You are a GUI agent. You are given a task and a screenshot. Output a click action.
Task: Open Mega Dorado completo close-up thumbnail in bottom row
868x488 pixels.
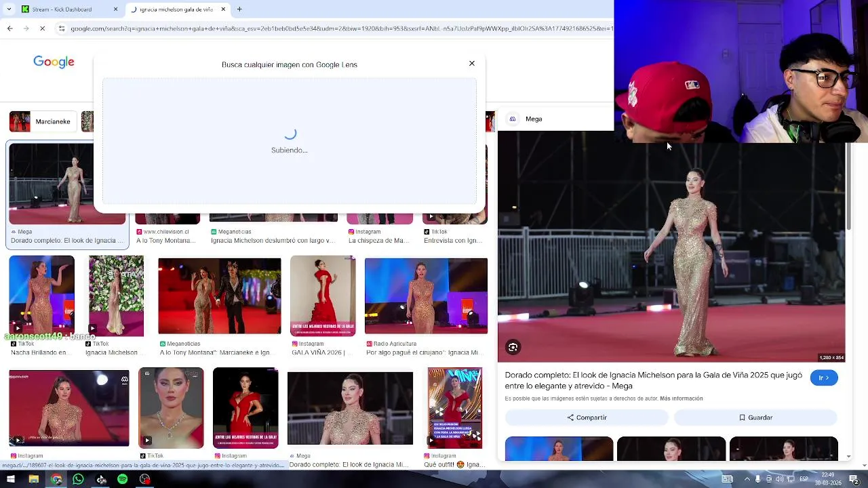350,408
